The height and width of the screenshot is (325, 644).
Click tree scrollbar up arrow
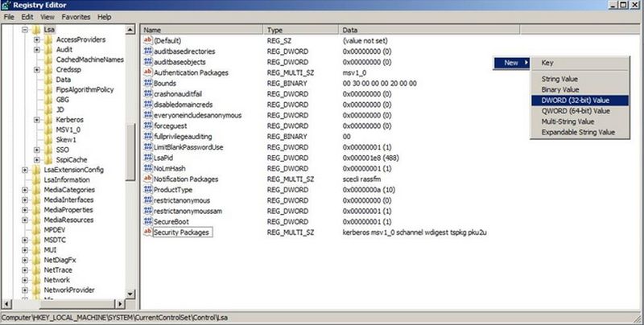click(x=130, y=30)
